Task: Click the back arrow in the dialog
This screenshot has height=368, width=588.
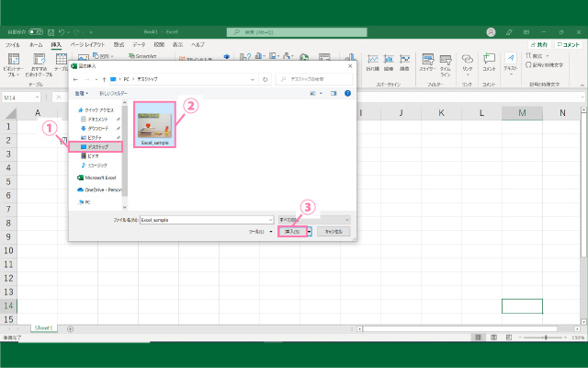Action: 75,79
